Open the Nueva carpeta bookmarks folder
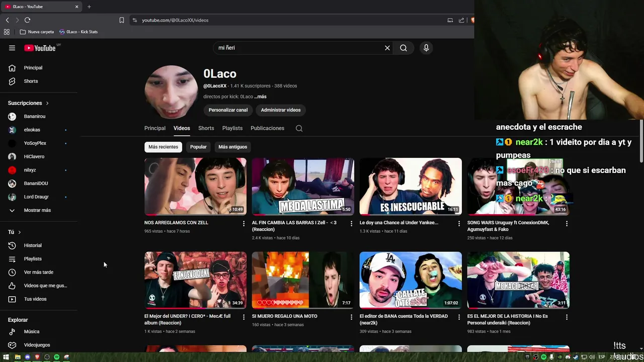Screen dimensions: 644x362 coord(37,32)
